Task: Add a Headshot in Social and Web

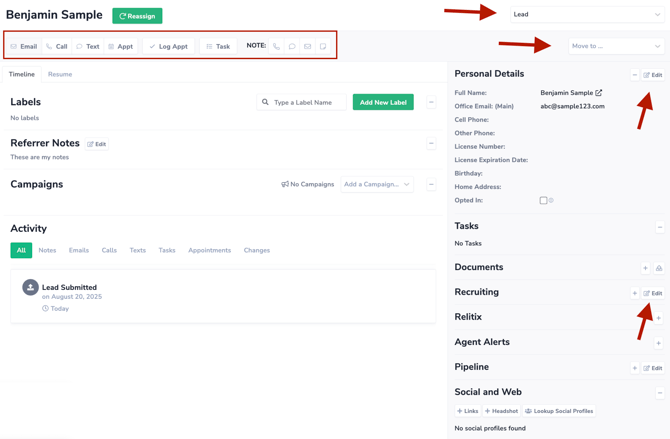Action: [502, 411]
